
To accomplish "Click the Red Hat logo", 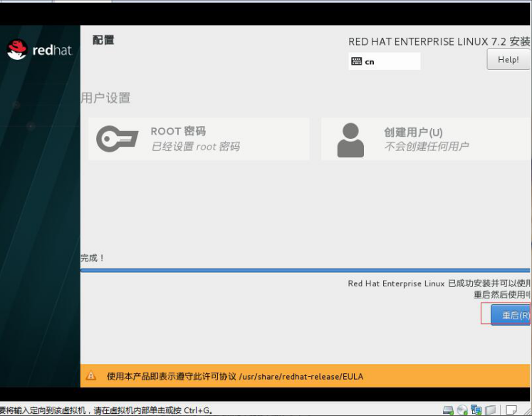I will [39, 50].
